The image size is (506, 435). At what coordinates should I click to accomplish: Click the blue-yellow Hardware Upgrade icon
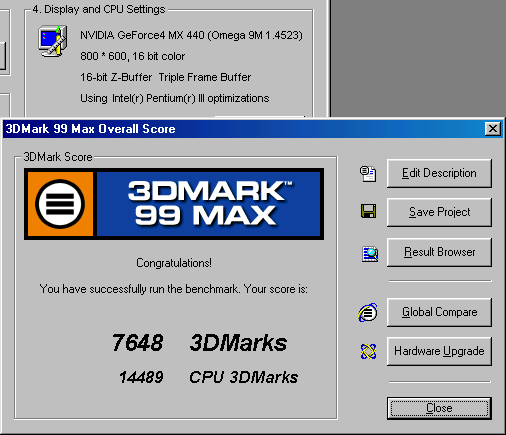368,351
